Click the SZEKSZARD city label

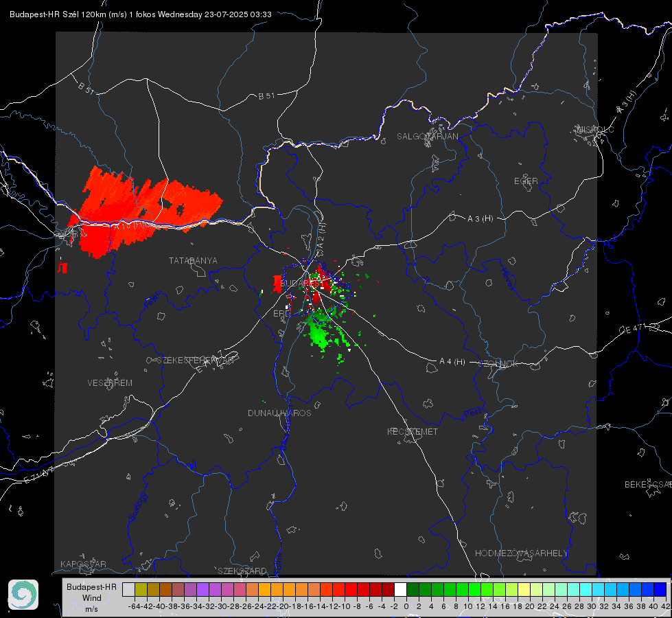(x=242, y=571)
